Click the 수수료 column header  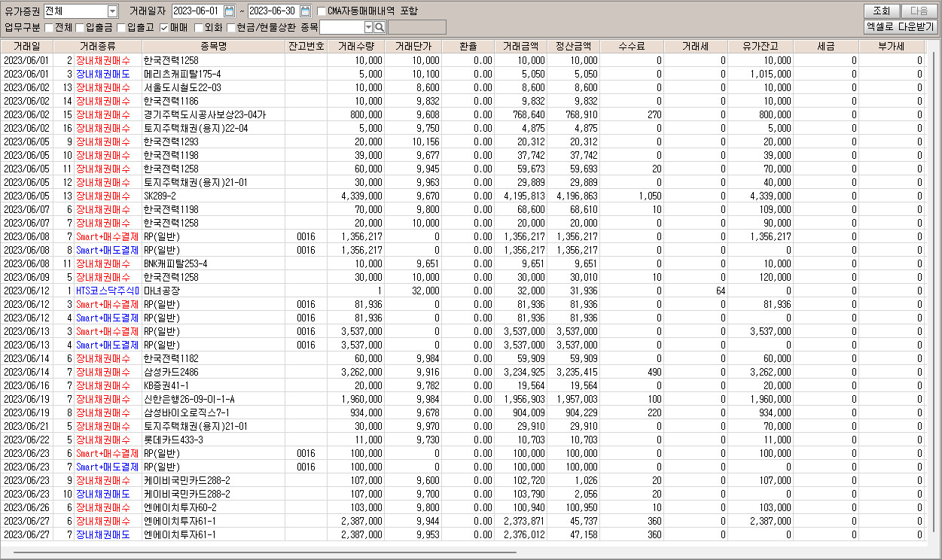coord(632,47)
